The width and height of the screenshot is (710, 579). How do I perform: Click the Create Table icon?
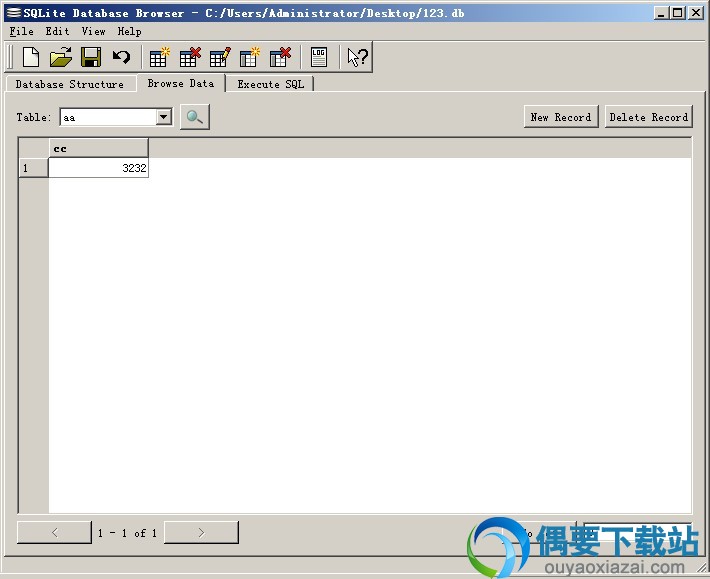159,57
